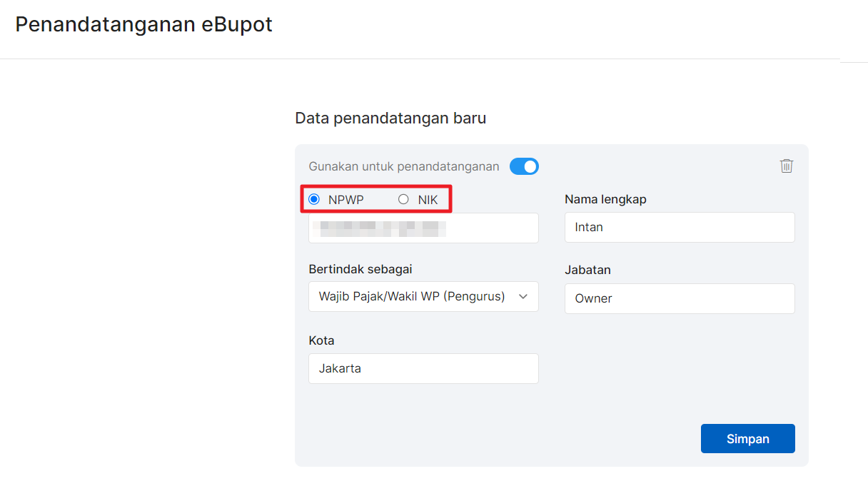The image size is (868, 496).
Task: Click the Kota field containing Jakarta
Action: click(423, 369)
